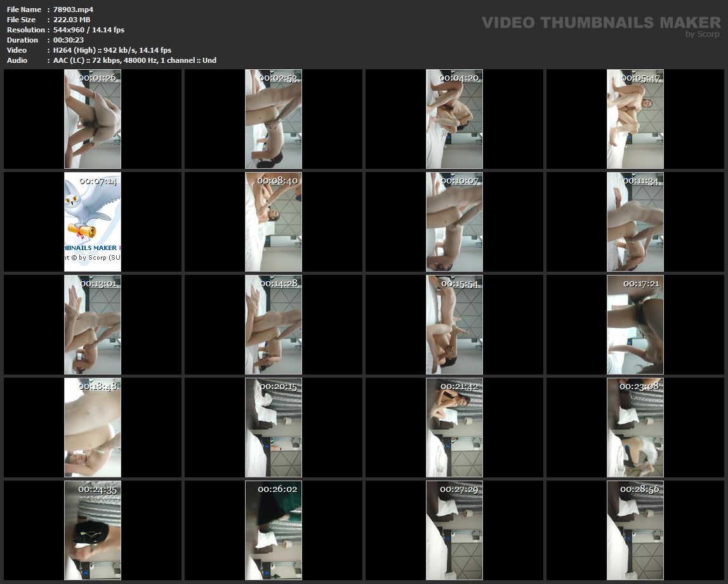Open the thumbnail stamped 00:20:15
This screenshot has width=728, height=584.
274,427
